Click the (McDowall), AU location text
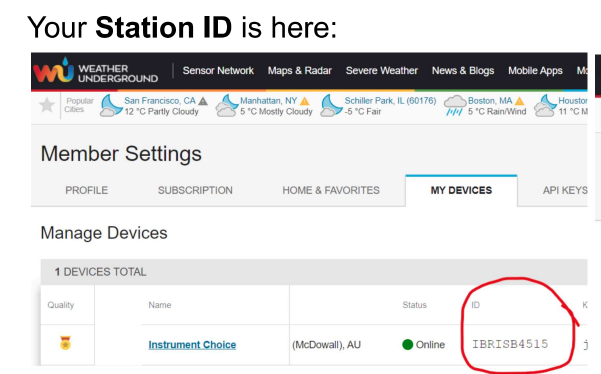This screenshot has width=601, height=374. click(326, 345)
